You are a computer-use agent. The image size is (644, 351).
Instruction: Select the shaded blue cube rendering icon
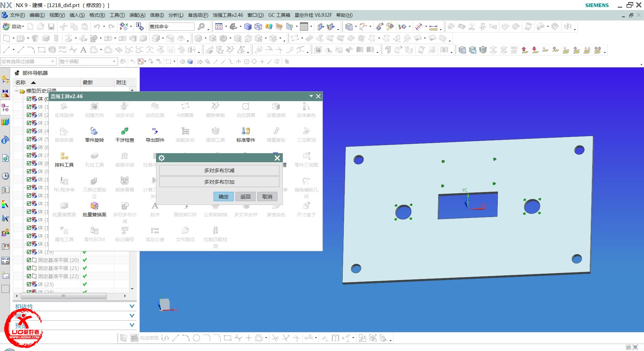[x=248, y=27]
